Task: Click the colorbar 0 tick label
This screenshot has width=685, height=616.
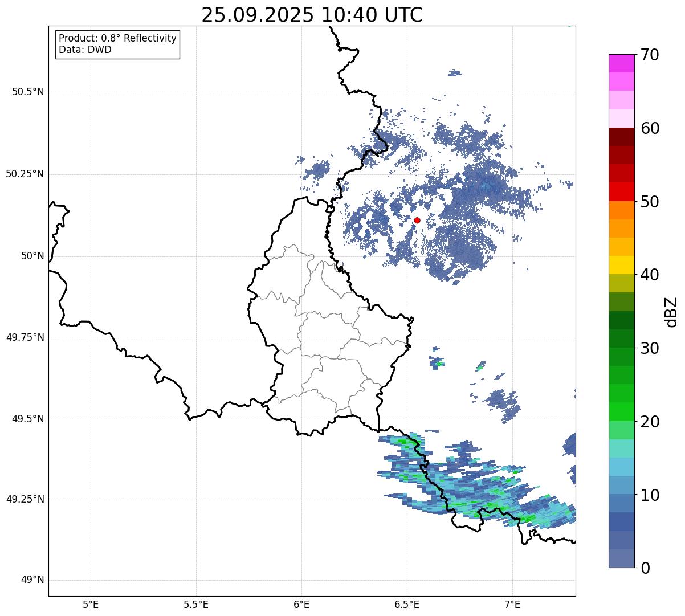Action: point(645,568)
